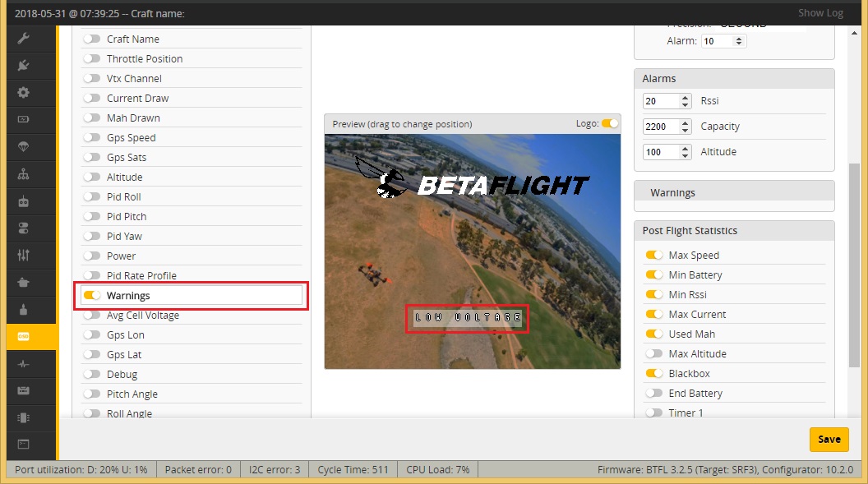Select LOW VOLTAGE element in preview

coord(468,317)
